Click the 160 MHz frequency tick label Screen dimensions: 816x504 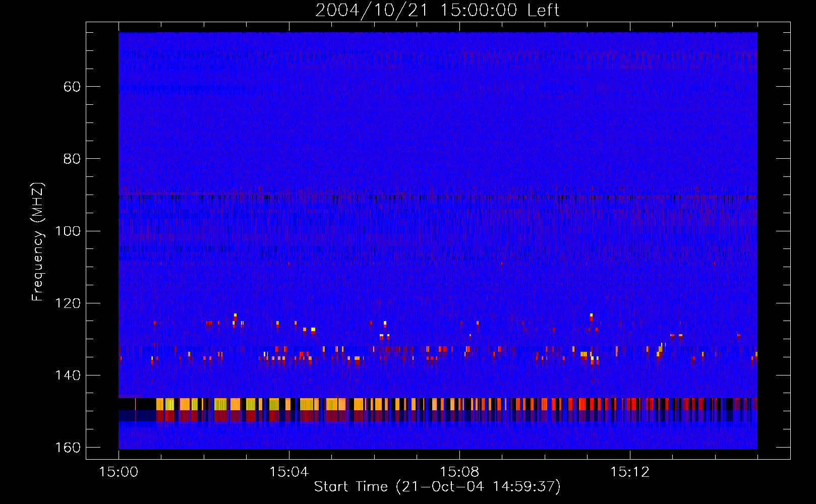coord(68,448)
